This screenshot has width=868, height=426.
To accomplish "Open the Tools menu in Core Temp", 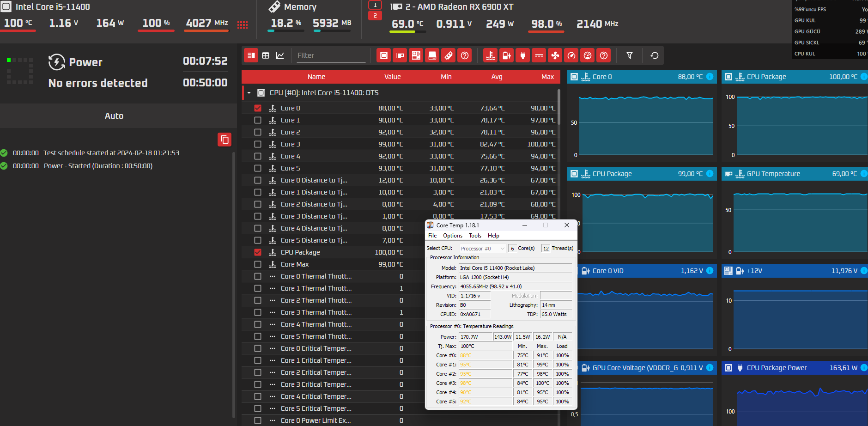I will [x=475, y=236].
